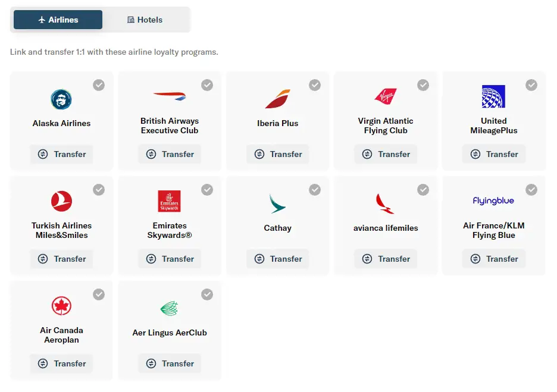The height and width of the screenshot is (392, 557).
Task: Toggle the checkmark on Alaska Airlines card
Action: click(x=99, y=85)
